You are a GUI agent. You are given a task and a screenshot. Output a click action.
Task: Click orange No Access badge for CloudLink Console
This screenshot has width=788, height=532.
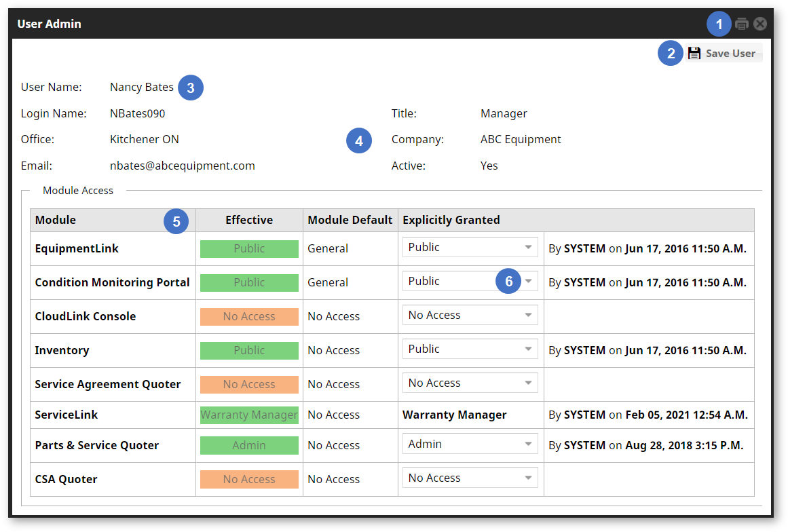pos(249,316)
